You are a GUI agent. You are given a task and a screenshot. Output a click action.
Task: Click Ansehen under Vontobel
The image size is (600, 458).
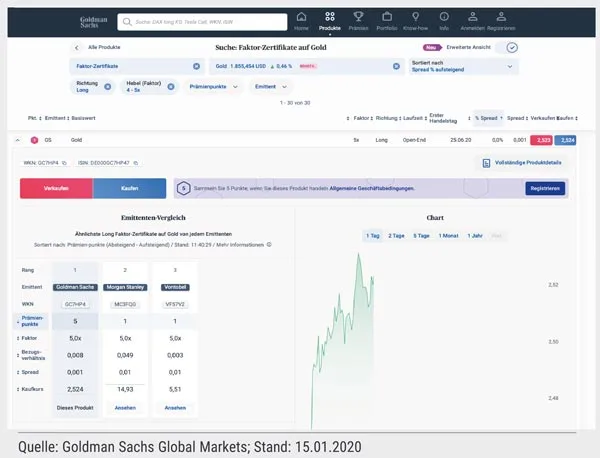click(175, 408)
